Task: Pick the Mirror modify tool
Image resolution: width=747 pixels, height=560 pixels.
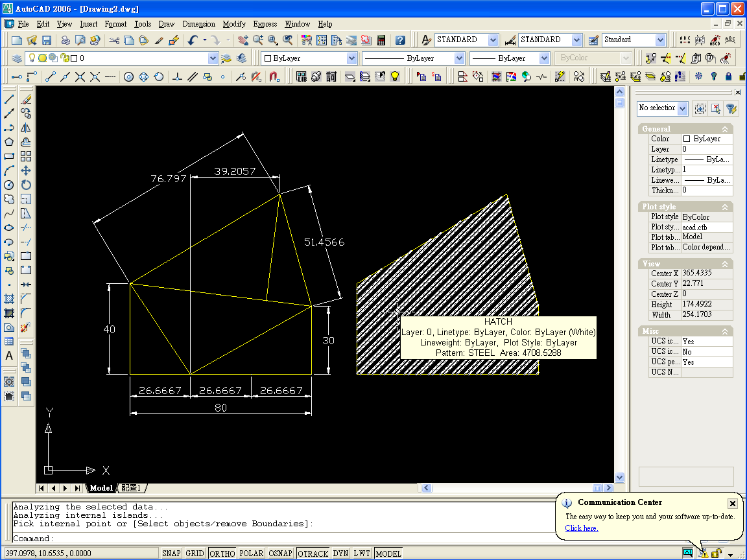Action: pyautogui.click(x=26, y=128)
